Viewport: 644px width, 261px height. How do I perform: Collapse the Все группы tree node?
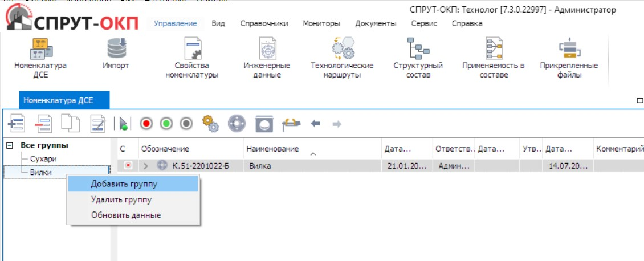pos(9,145)
